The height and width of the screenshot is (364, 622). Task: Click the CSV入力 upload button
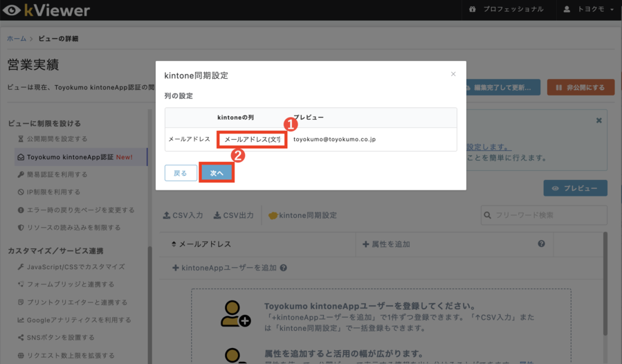(183, 215)
